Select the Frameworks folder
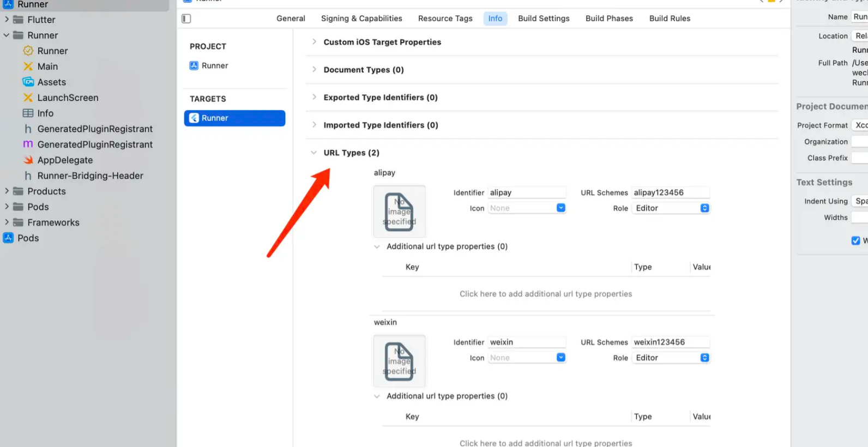 [53, 222]
